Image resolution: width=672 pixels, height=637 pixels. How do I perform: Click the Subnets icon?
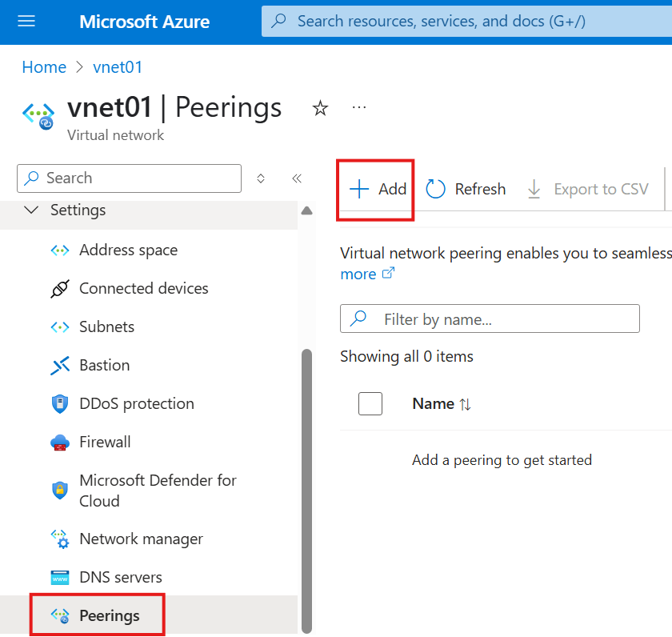tap(60, 327)
